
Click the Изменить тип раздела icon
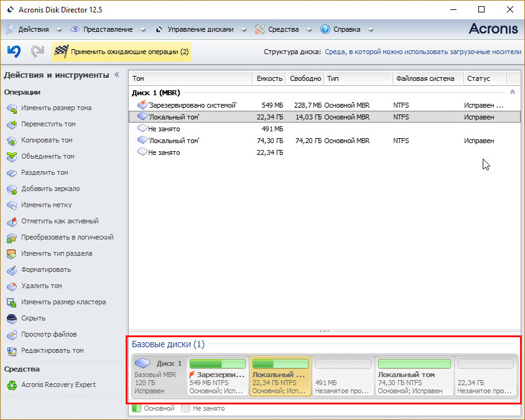(12, 254)
